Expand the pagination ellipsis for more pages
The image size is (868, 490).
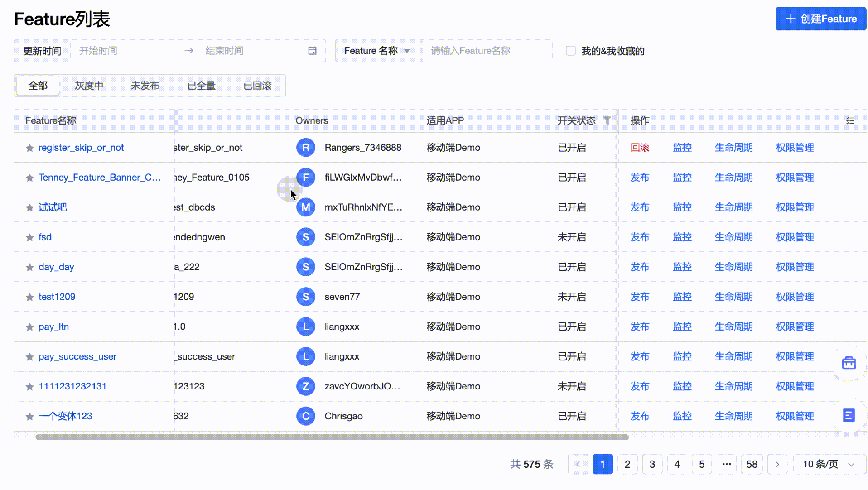coord(727,464)
